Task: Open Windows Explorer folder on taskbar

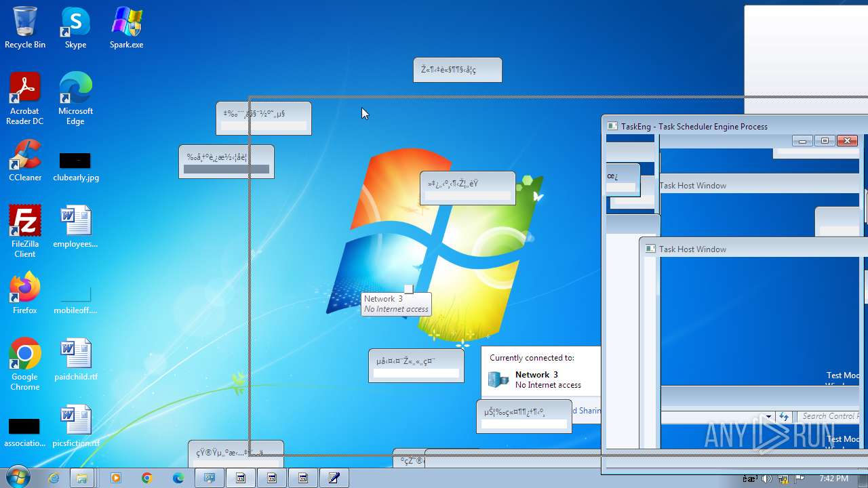Action: click(81, 478)
